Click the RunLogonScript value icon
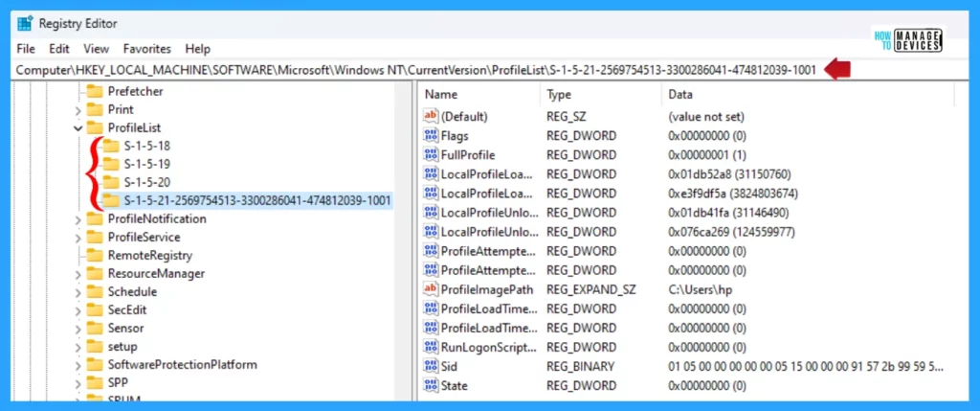 click(432, 347)
